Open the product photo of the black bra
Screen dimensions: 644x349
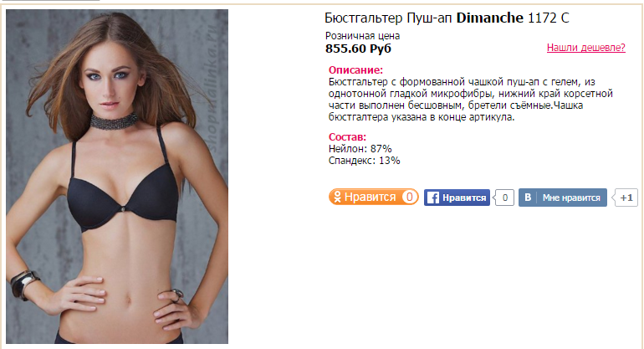[117, 177]
